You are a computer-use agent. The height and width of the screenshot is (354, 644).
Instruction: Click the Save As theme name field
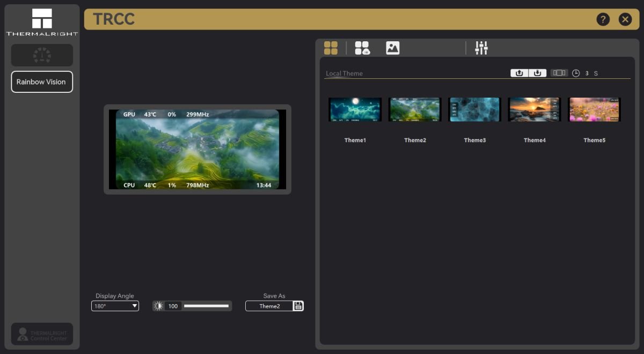[x=269, y=306]
